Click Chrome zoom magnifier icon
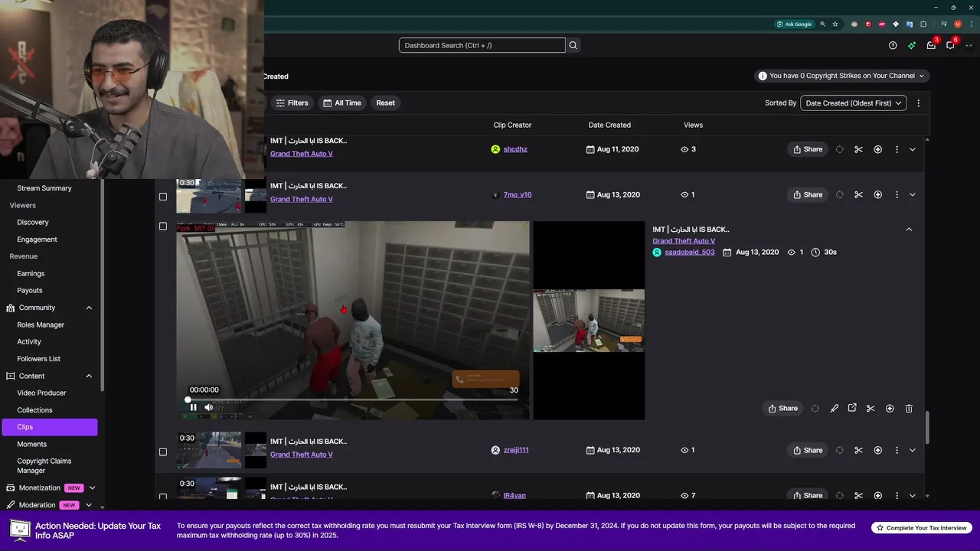Image resolution: width=980 pixels, height=551 pixels. 823,24
